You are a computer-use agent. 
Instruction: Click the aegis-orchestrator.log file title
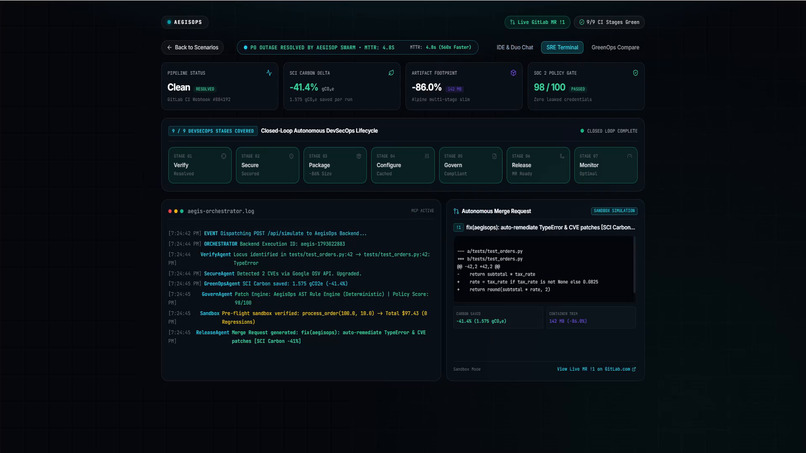pos(221,211)
